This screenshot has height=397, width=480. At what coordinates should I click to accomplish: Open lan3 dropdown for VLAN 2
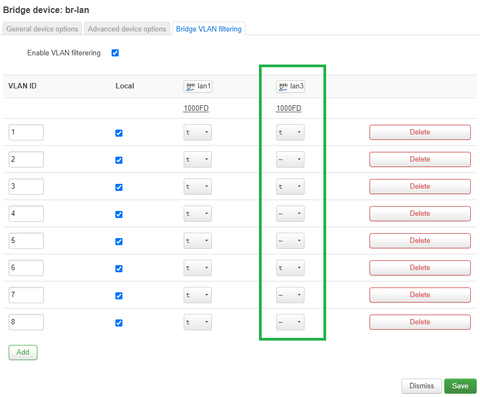[x=290, y=159]
